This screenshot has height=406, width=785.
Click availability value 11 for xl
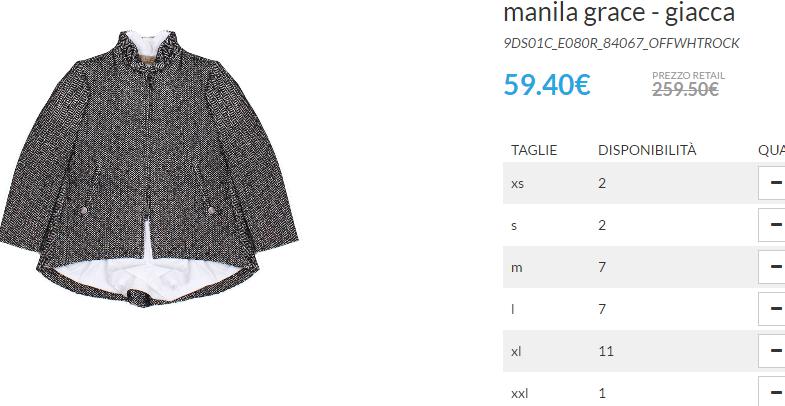(x=606, y=351)
